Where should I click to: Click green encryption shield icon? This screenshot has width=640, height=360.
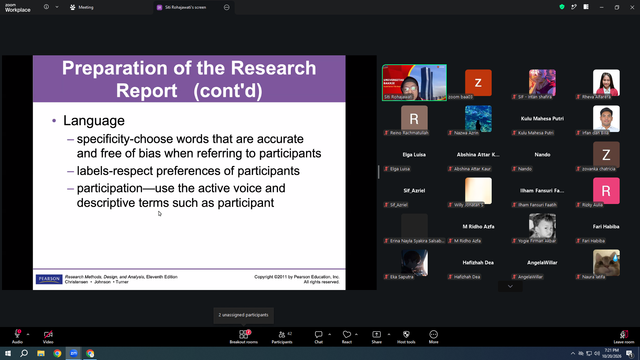[x=562, y=7]
